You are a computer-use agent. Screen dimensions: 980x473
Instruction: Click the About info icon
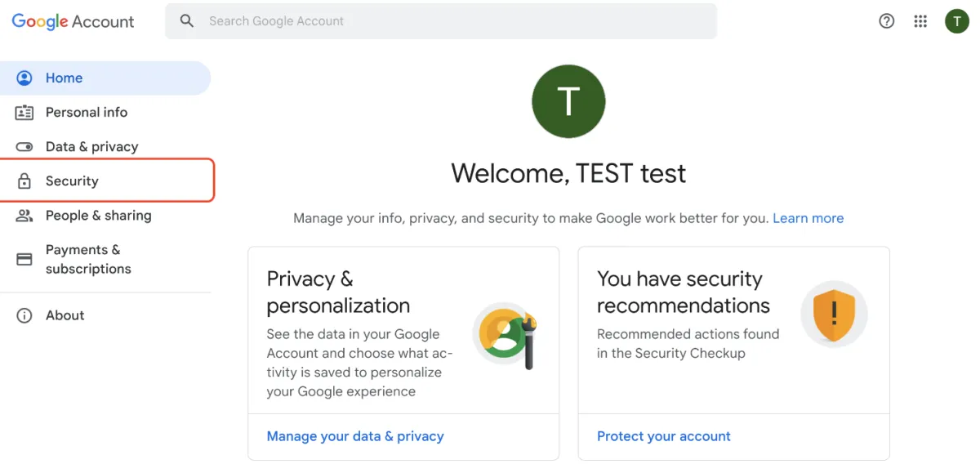tap(24, 315)
